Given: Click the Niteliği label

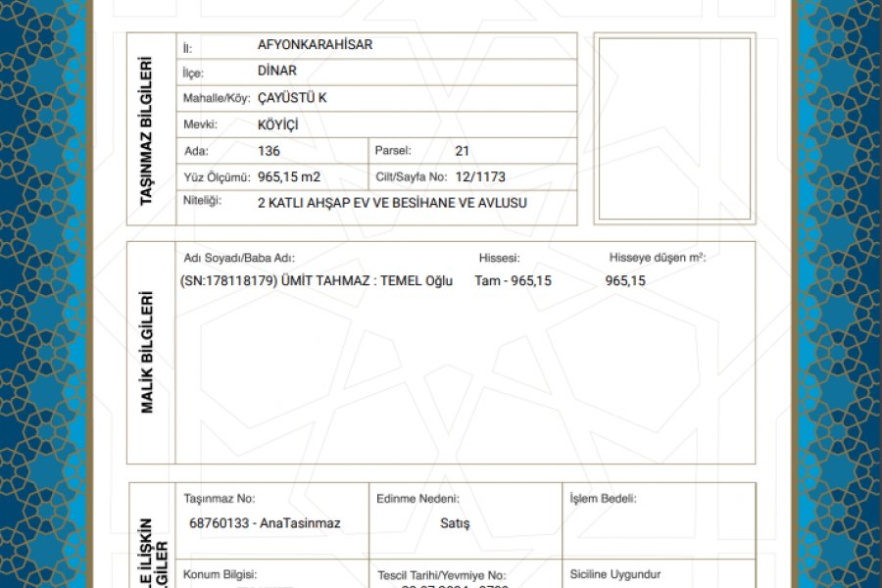Looking at the screenshot, I should coord(202,201).
